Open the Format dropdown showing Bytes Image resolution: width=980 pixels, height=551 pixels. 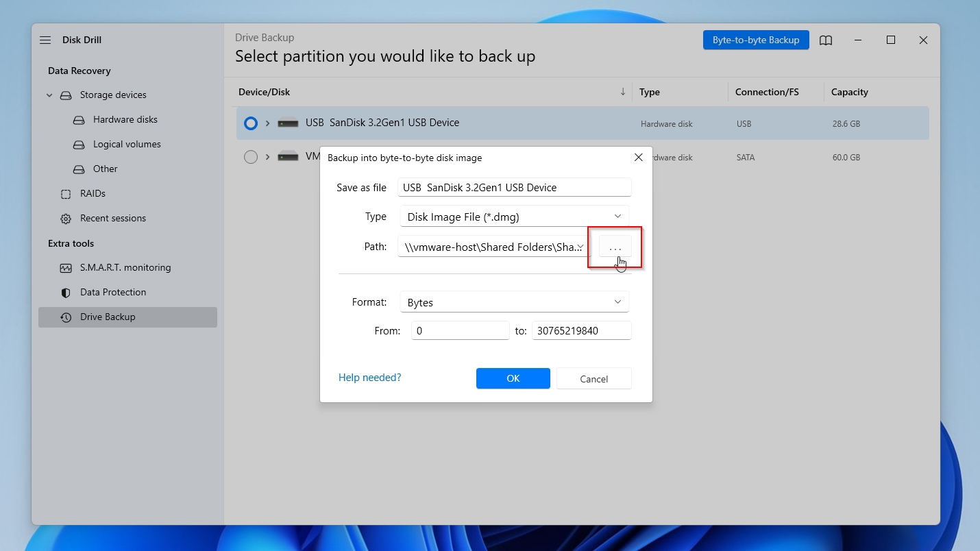[x=514, y=302]
